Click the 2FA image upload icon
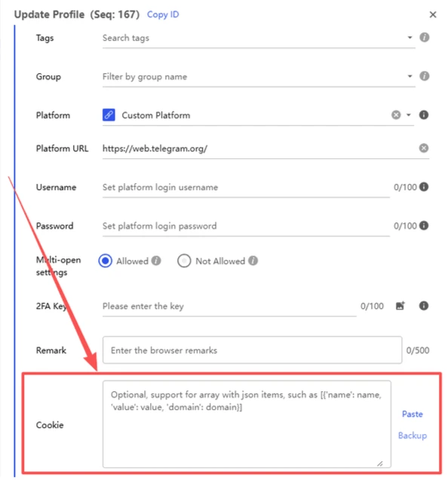 (x=400, y=305)
